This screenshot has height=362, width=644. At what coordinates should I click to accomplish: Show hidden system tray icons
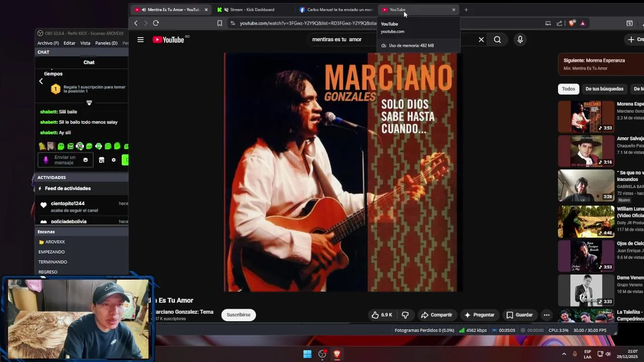point(563,354)
